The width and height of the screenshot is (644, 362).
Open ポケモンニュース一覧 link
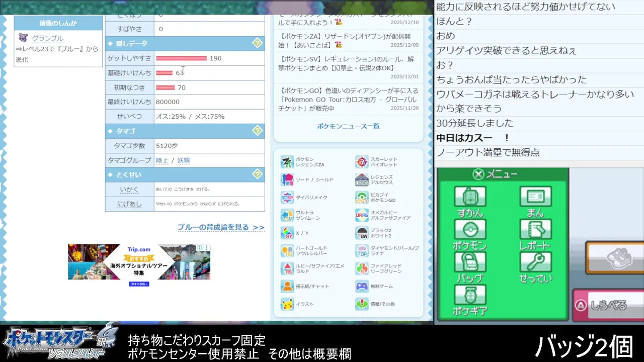[x=348, y=126]
